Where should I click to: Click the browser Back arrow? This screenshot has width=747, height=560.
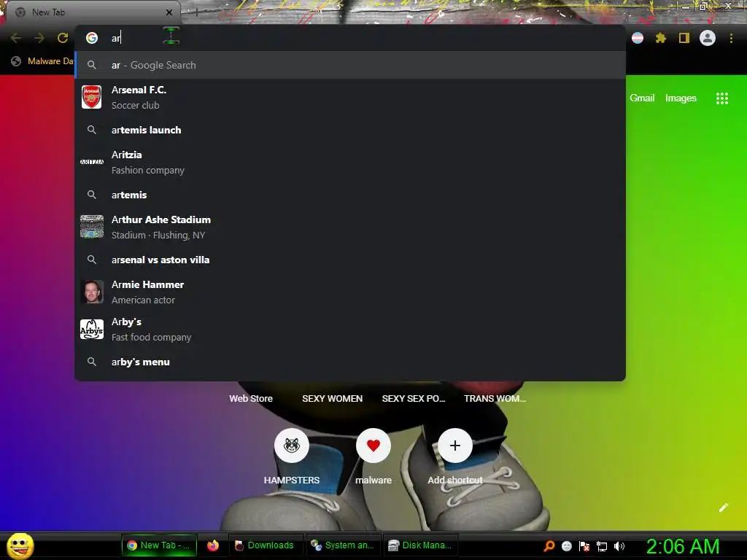coord(16,38)
